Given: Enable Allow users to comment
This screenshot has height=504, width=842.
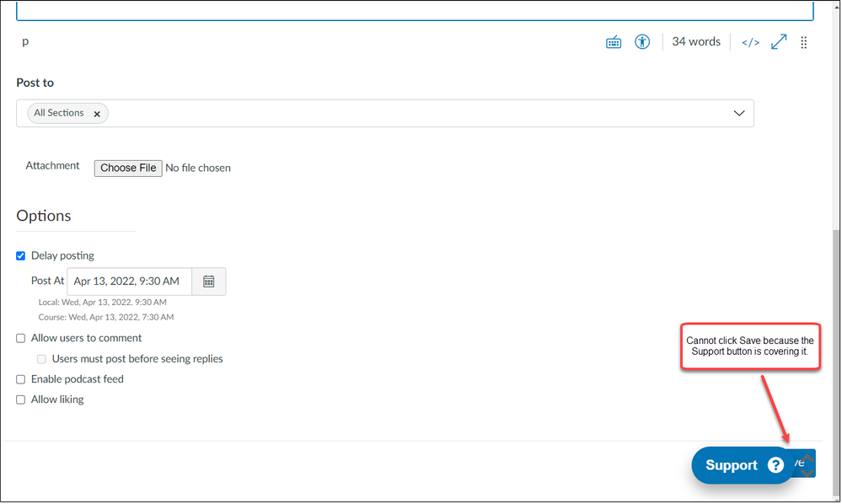Looking at the screenshot, I should [x=21, y=339].
